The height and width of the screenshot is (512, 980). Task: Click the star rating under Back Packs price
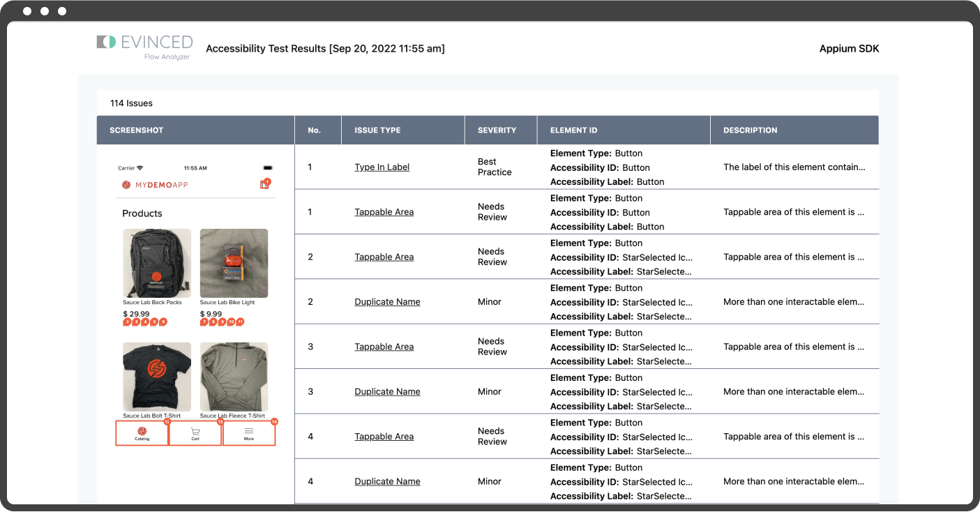pos(145,322)
